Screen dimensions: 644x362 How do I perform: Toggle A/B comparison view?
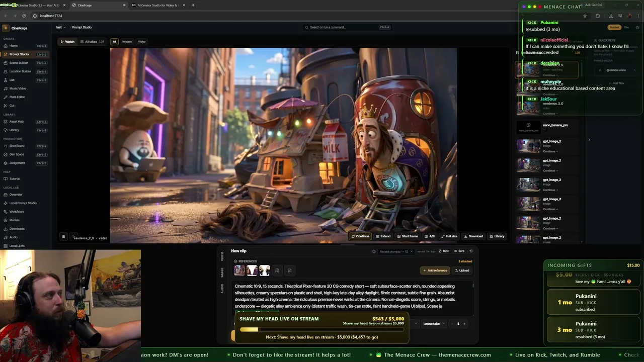point(429,236)
